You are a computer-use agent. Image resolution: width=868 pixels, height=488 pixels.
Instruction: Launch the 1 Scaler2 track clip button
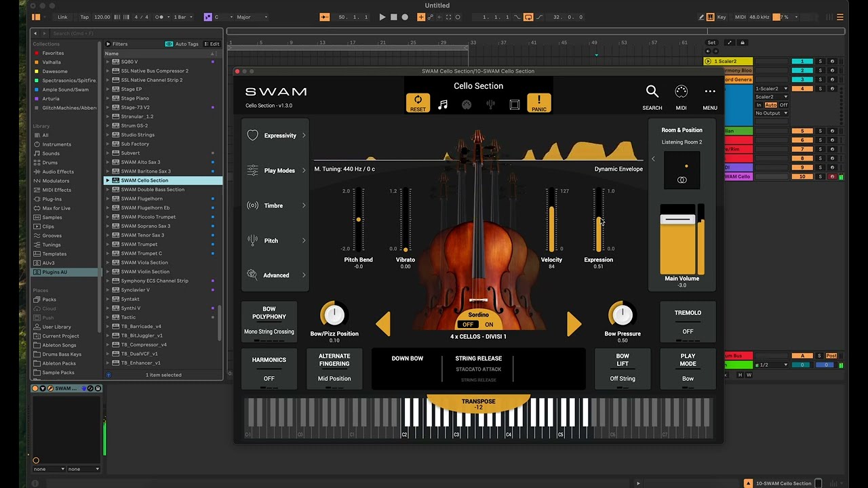[x=708, y=61]
